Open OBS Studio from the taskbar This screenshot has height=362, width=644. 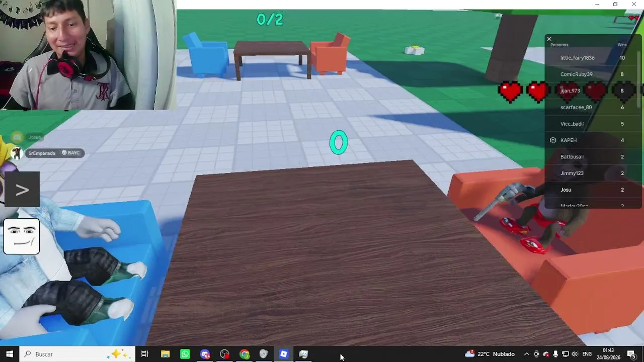(224, 354)
